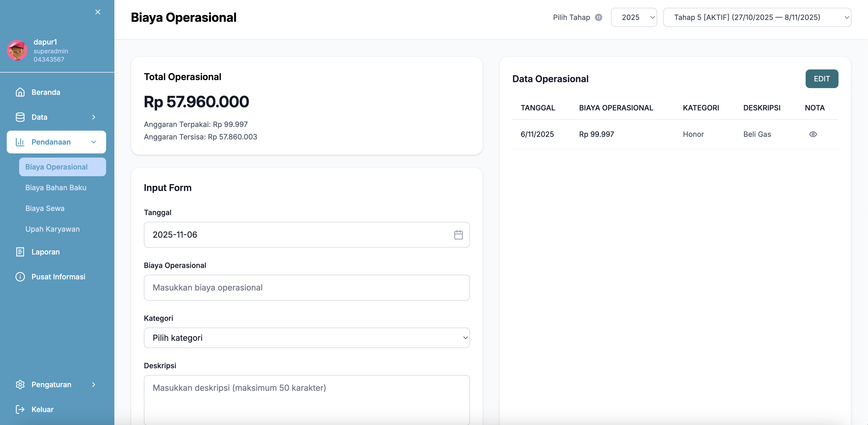Click the Pendanaan bar chart icon

(20, 142)
